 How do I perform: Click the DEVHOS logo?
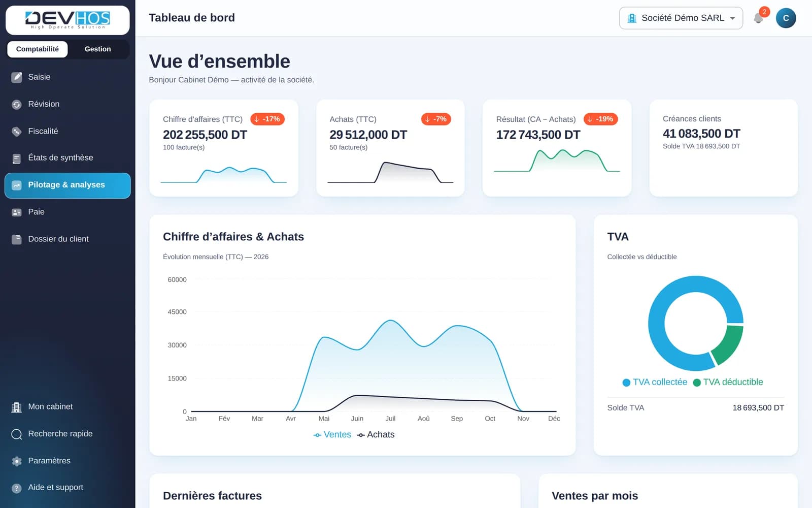pos(67,20)
